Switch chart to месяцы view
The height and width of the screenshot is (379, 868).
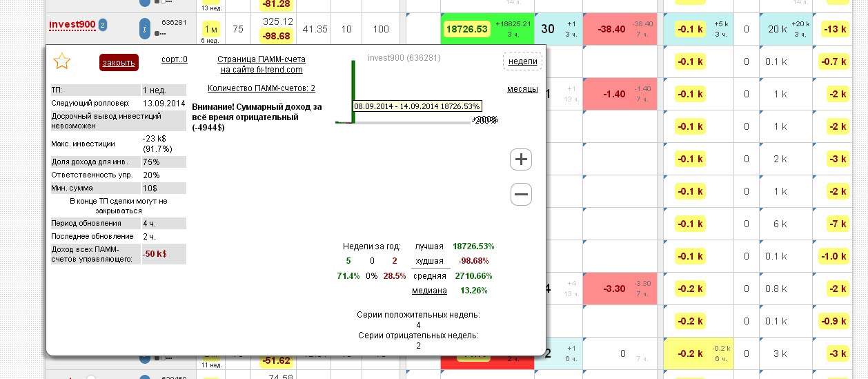click(x=522, y=89)
